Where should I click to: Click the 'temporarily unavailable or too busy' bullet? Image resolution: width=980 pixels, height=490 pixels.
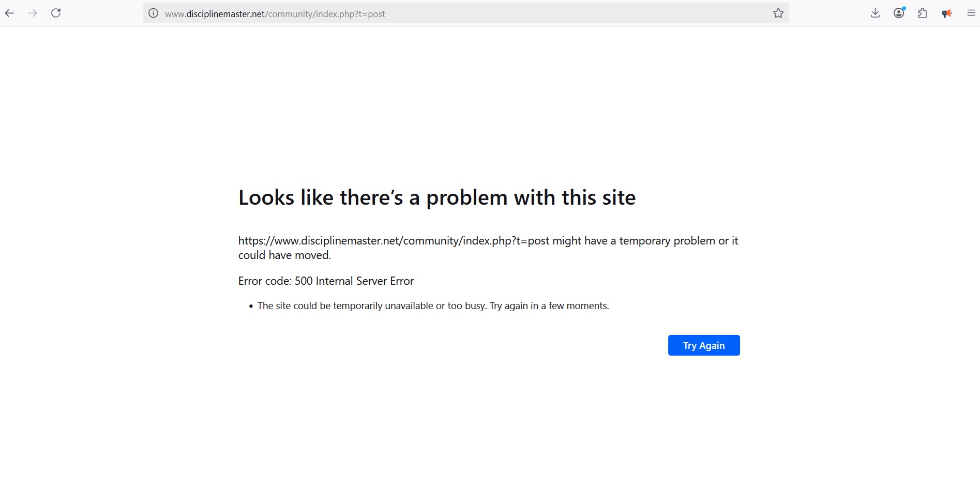point(433,306)
